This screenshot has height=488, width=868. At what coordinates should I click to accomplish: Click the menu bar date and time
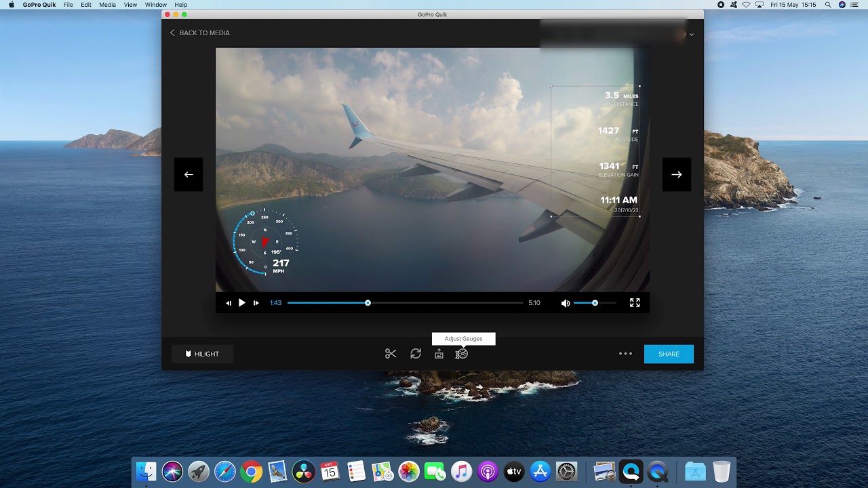793,5
